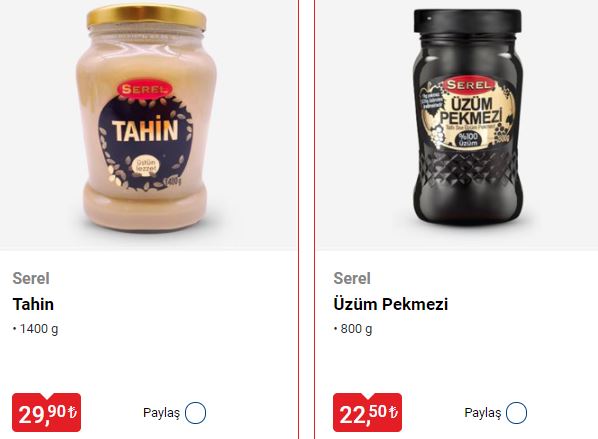Click the Paylaş label for Üzüm Pekmezi
Image resolution: width=598 pixels, height=439 pixels.
click(482, 413)
